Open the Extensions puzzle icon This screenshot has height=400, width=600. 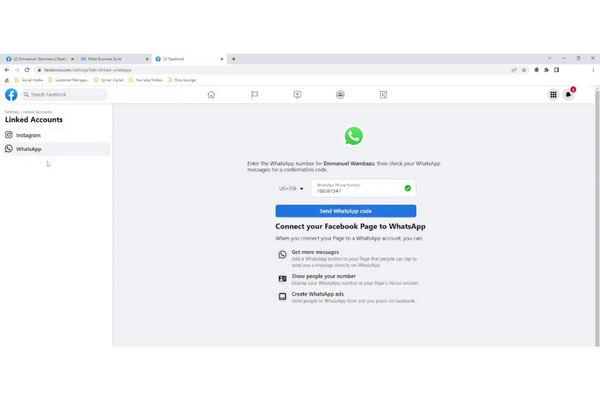pos(546,70)
